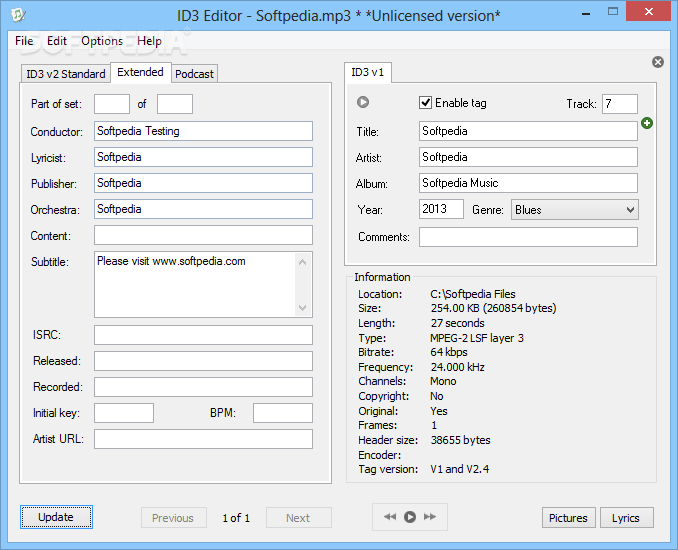Click the ISRC field
The height and width of the screenshot is (550, 678).
(203, 335)
